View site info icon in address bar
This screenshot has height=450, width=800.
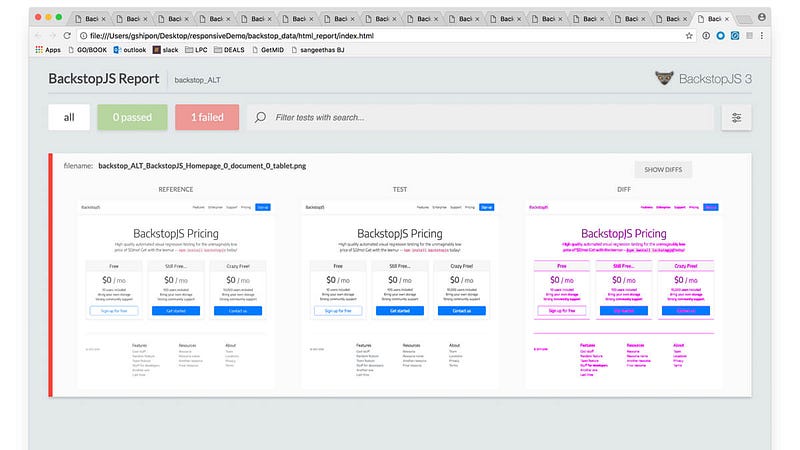click(x=83, y=36)
